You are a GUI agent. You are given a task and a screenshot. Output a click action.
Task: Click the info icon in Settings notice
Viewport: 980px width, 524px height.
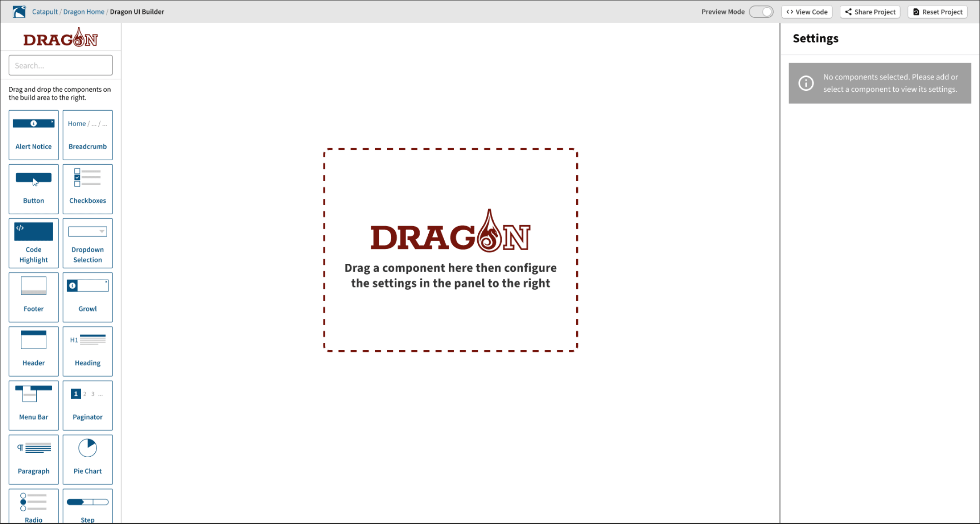[x=806, y=83]
